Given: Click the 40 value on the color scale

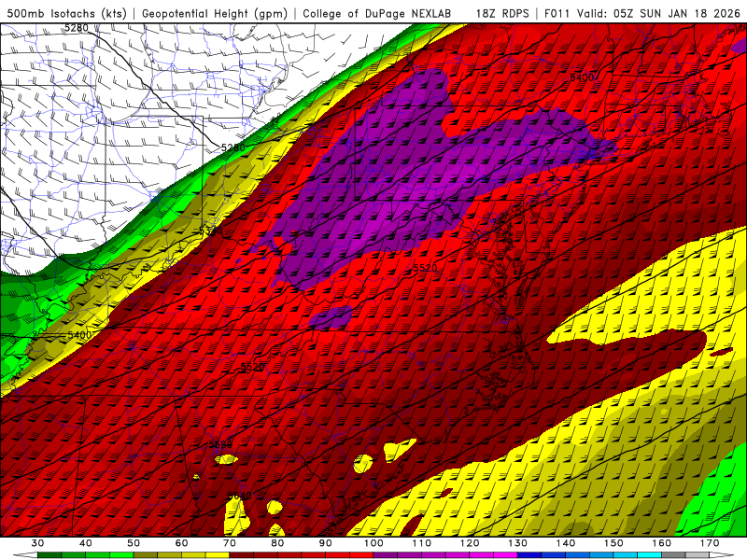Looking at the screenshot, I should pos(85,543).
